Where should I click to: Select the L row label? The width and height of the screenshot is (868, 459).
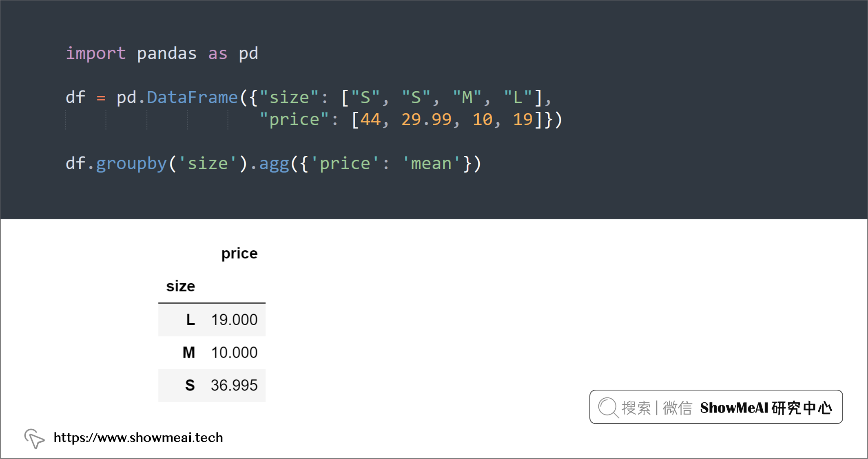tap(190, 320)
